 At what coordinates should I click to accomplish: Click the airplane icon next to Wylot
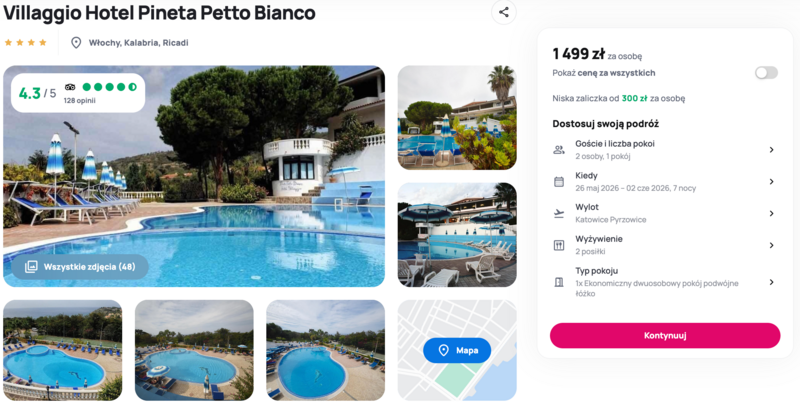[x=559, y=213]
